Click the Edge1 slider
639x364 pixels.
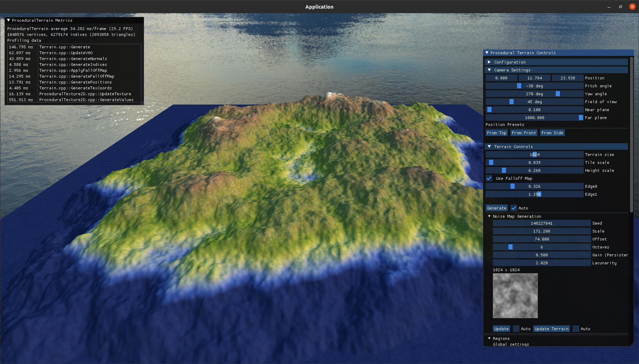click(534, 194)
